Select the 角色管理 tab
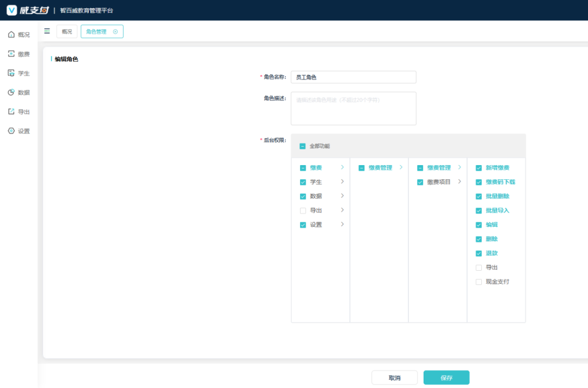Viewport: 588px width, 388px height. pos(97,32)
